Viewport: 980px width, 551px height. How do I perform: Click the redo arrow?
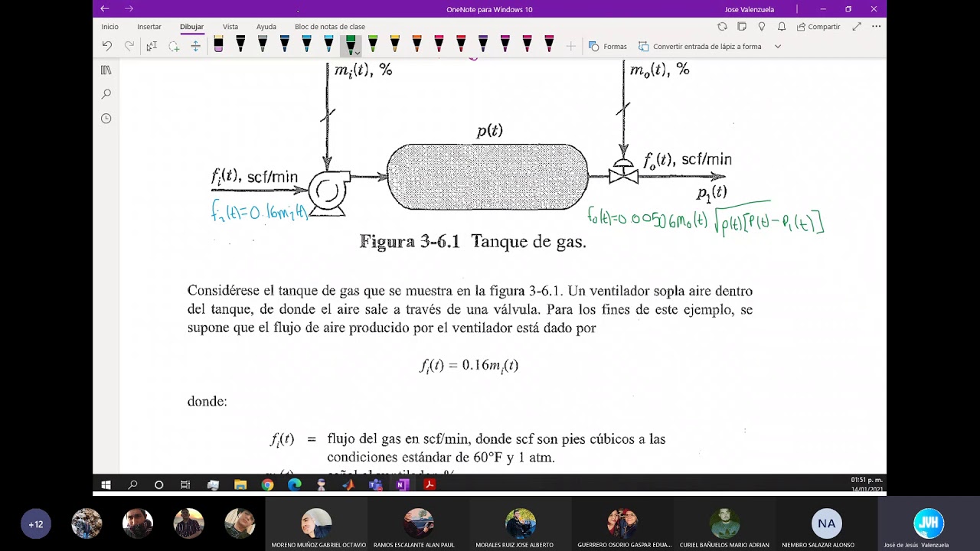(x=129, y=46)
